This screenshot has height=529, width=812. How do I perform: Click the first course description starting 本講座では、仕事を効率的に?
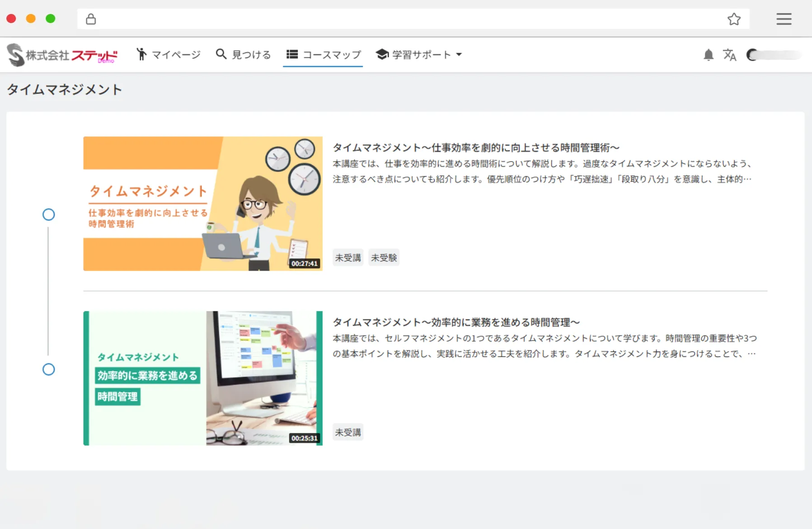[542, 172]
